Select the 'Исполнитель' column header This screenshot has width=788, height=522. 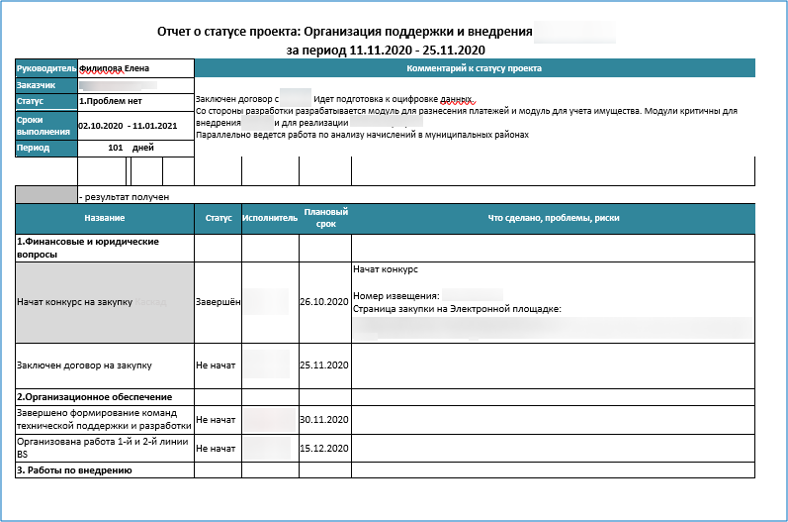[x=270, y=219]
